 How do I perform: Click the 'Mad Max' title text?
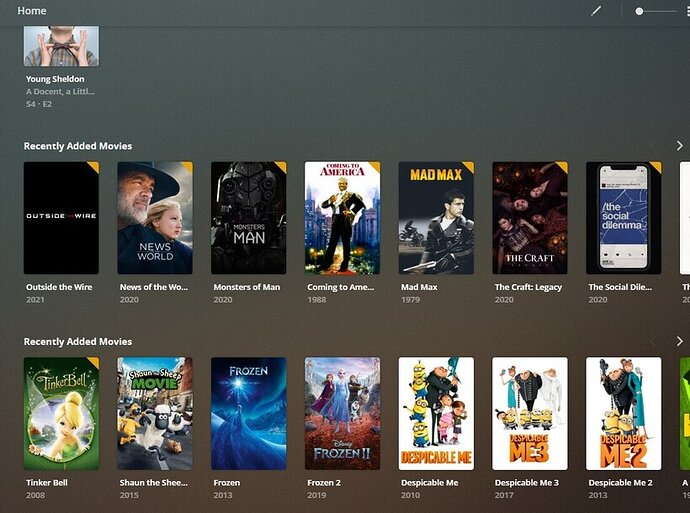tap(419, 287)
